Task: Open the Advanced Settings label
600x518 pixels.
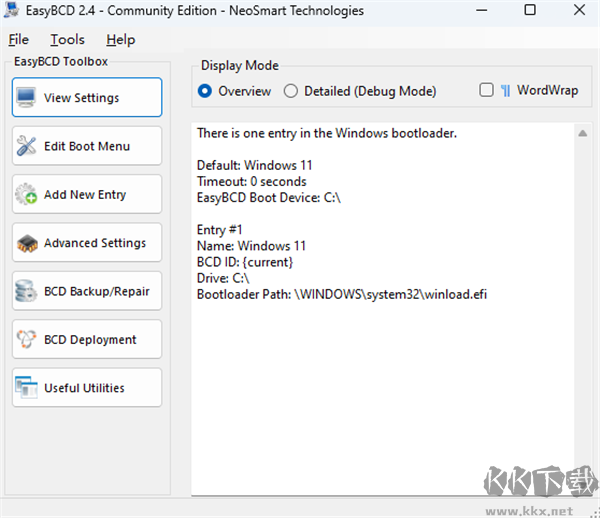Action: coord(95,243)
